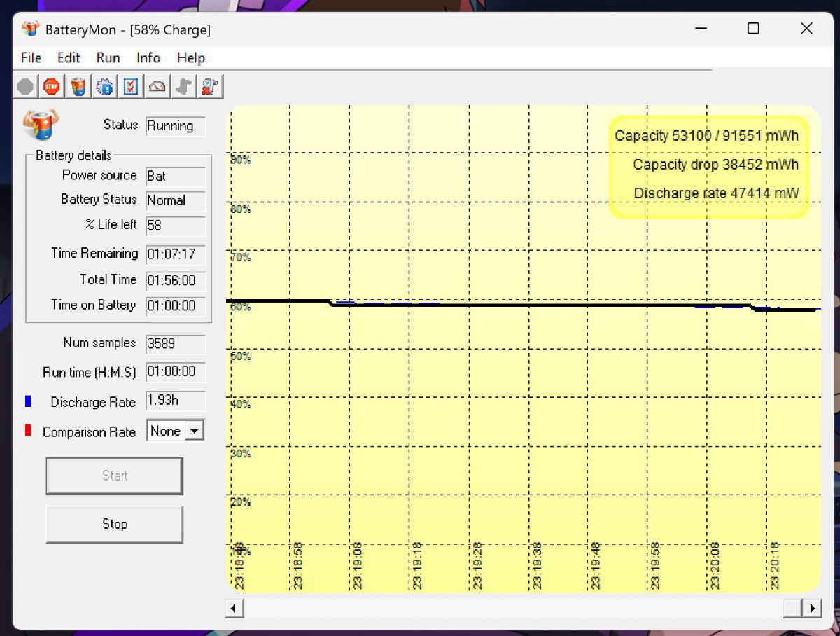
Task: Open battery information via toolbar battery icon
Action: pos(78,87)
